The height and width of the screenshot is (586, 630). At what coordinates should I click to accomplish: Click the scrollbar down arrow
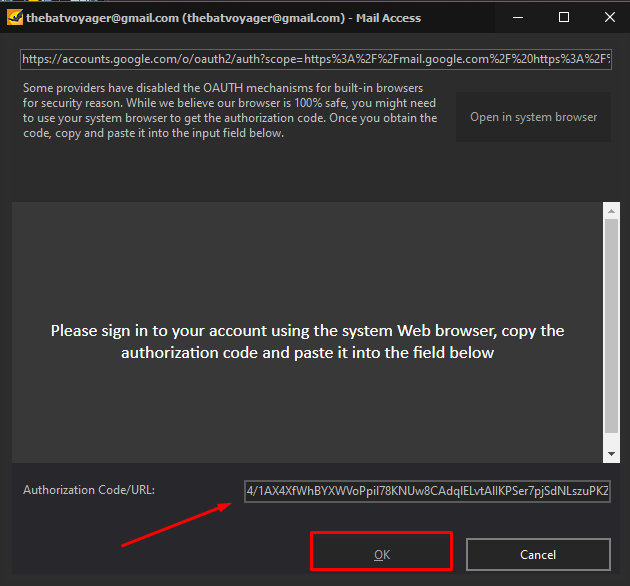(x=612, y=454)
